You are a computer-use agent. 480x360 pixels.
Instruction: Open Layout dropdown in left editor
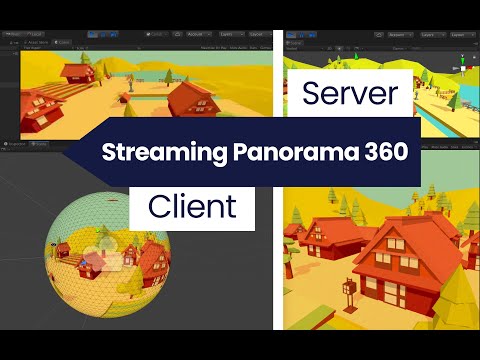(261, 34)
